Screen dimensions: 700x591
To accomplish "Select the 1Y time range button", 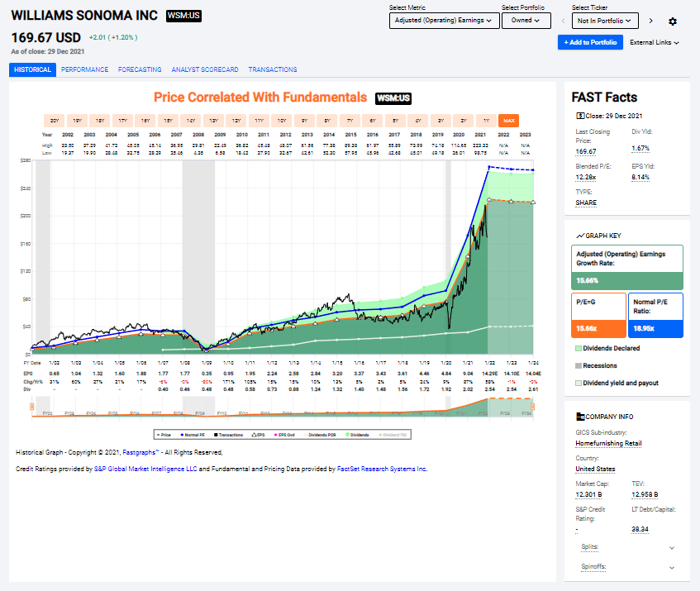I will click(x=487, y=121).
